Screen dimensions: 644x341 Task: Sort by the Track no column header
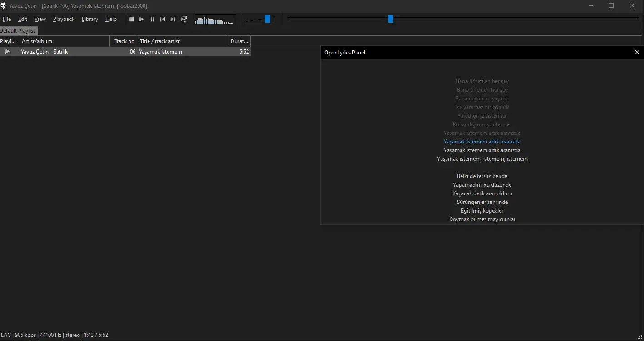click(124, 41)
